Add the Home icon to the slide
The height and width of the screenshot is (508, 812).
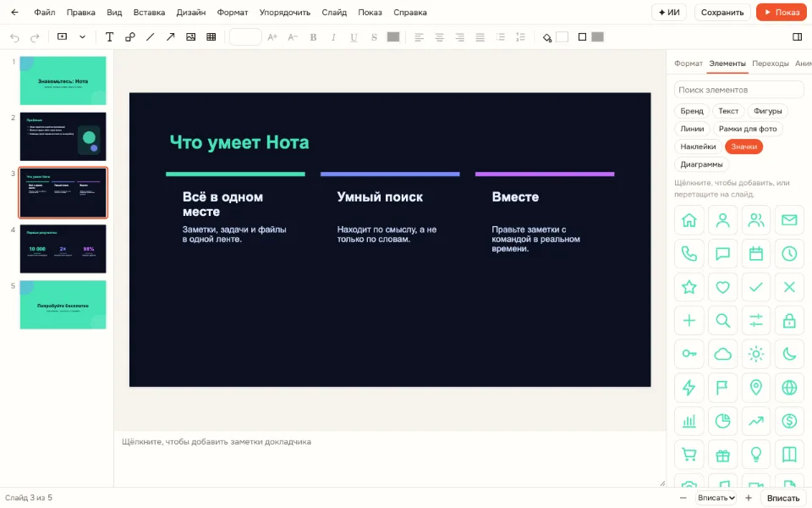click(689, 220)
